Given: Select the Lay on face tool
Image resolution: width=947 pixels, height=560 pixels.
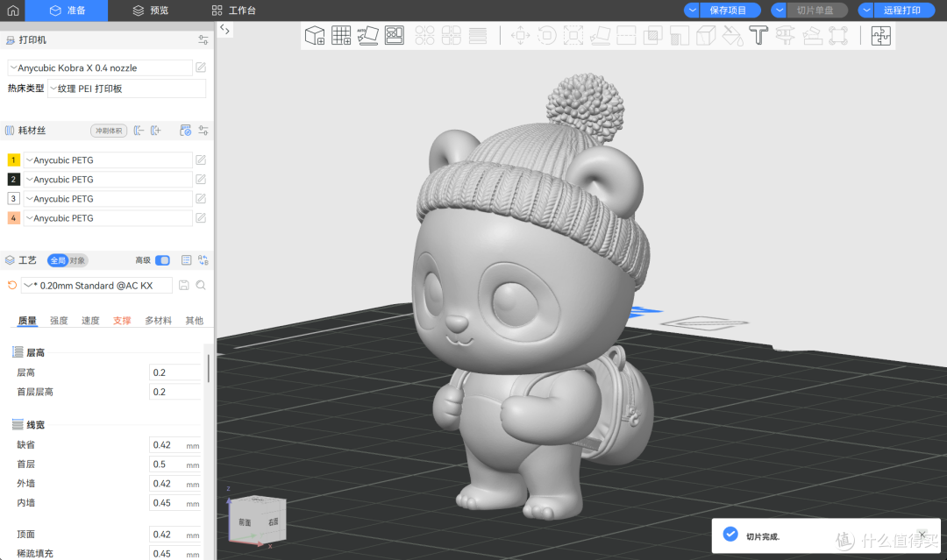Looking at the screenshot, I should (x=600, y=36).
